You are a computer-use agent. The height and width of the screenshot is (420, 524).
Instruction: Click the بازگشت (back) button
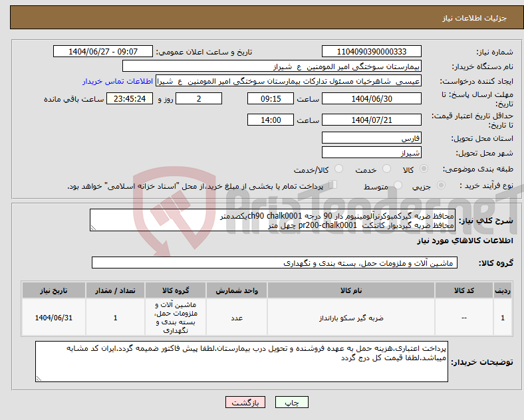[x=245, y=402]
